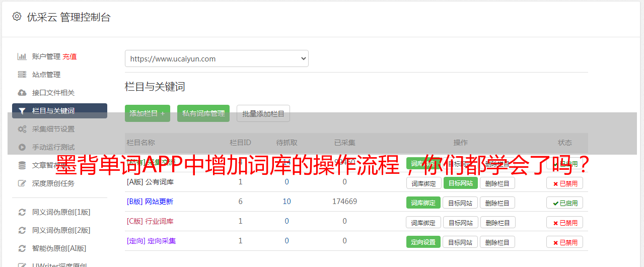Toggle 已禁用 status of [A版] 公有词库
Viewport: 644px width, 267px height.
(565, 183)
